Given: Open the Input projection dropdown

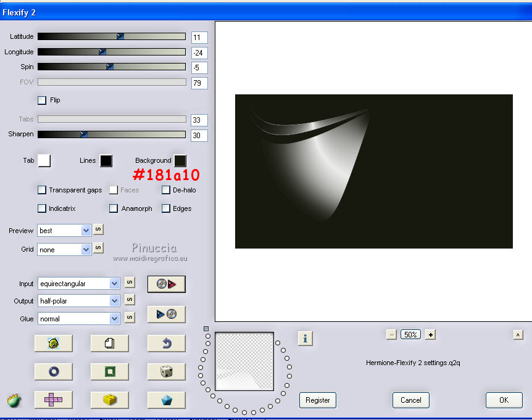Looking at the screenshot, I should (x=78, y=283).
